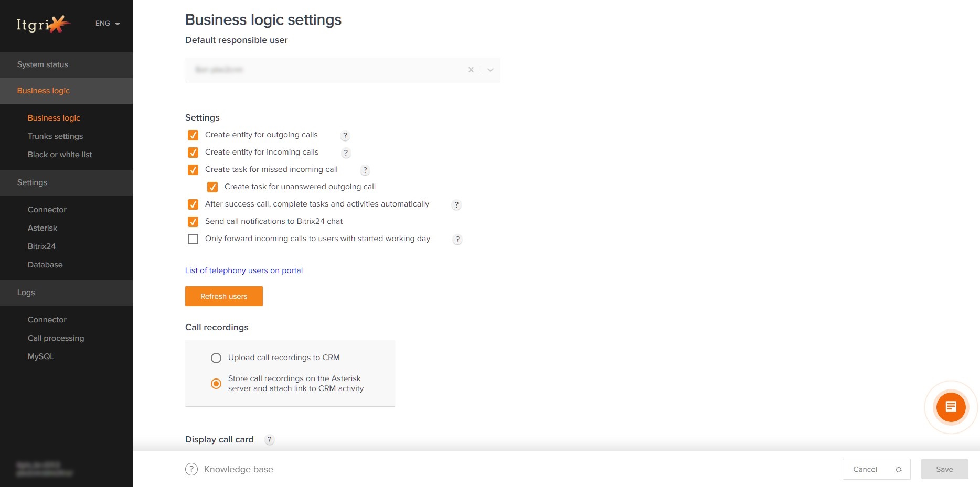Click the Itgrix logo
Screen dimensions: 980x487
[x=43, y=24]
